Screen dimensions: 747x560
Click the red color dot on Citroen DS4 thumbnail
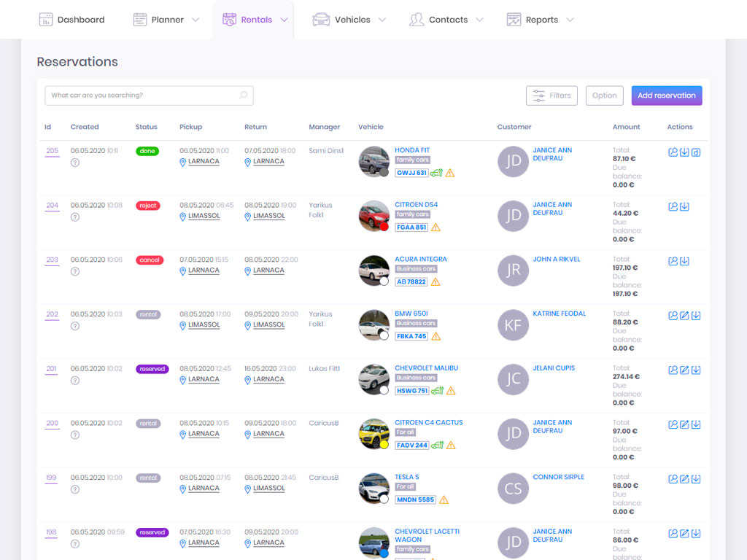tap(384, 226)
